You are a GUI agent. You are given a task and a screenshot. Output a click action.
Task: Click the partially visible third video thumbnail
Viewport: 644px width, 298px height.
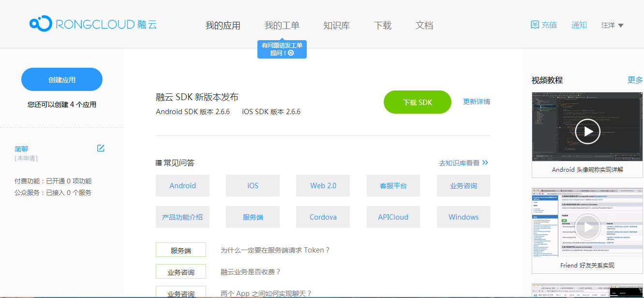[587, 291]
